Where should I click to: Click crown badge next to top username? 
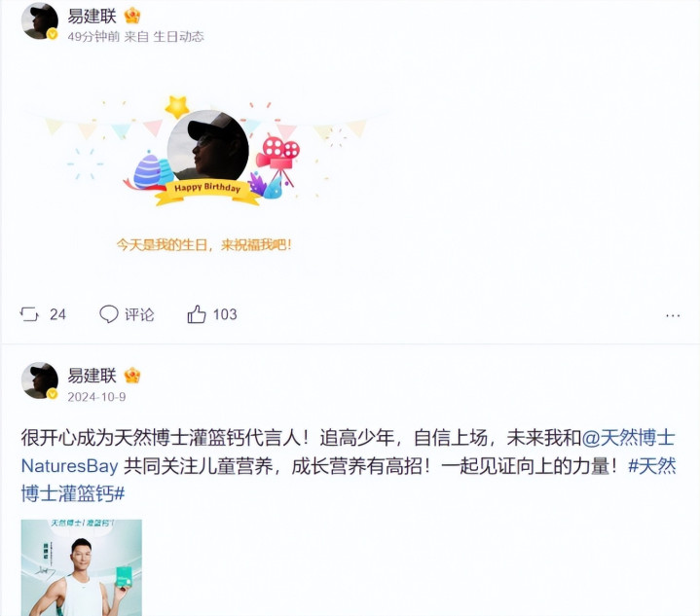132,17
